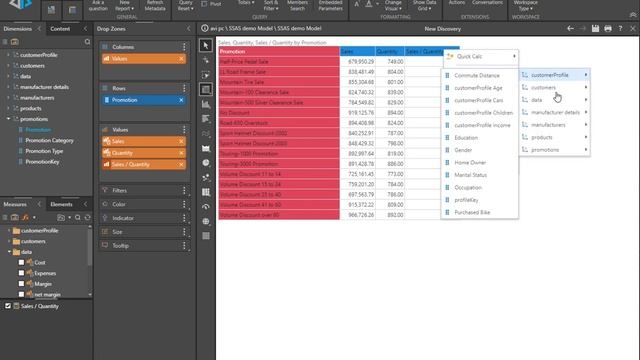The width and height of the screenshot is (640, 360).
Task: Choose the gauge visual icon
Action: tap(206, 207)
